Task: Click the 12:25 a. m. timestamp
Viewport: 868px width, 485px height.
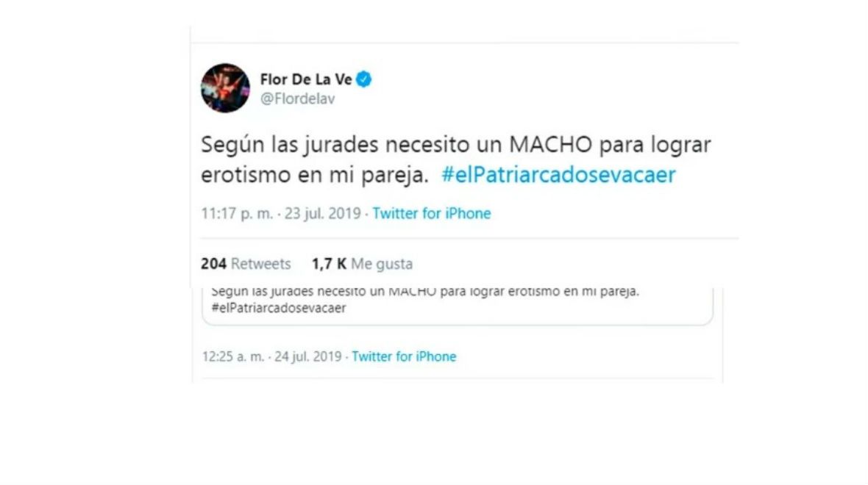Action: [x=233, y=356]
